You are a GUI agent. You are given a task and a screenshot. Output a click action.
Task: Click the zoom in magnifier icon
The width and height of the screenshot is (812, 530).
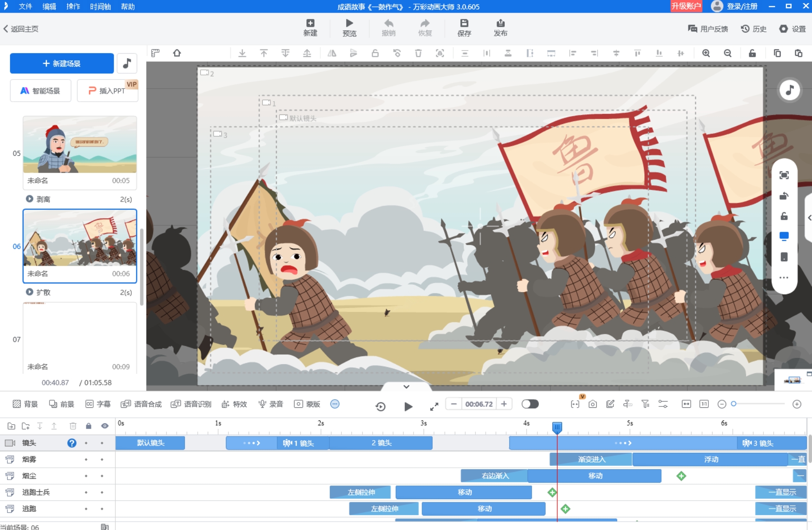point(706,53)
